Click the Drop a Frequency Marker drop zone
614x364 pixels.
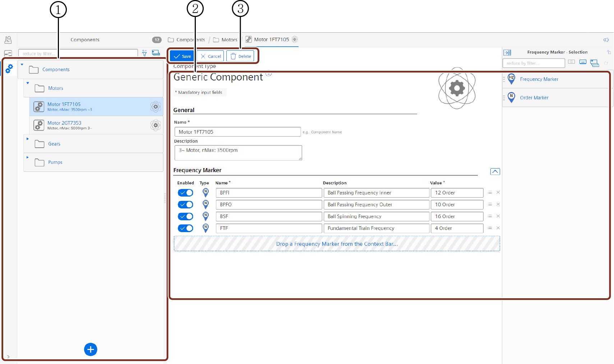[x=337, y=244]
